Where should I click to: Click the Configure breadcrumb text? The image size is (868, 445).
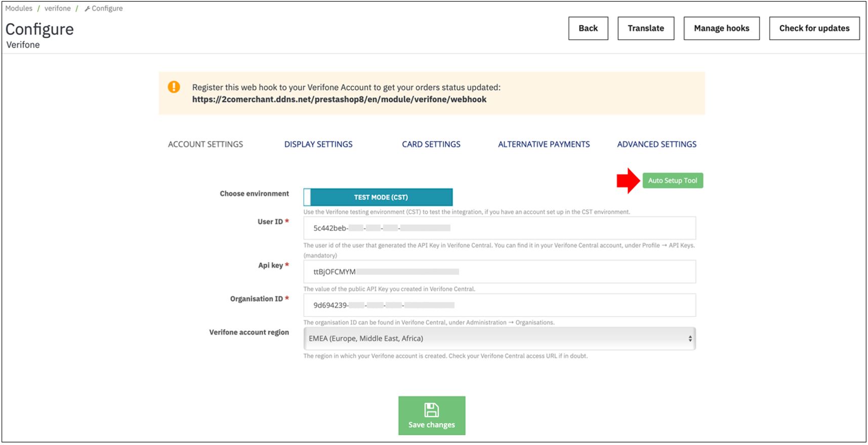(107, 9)
